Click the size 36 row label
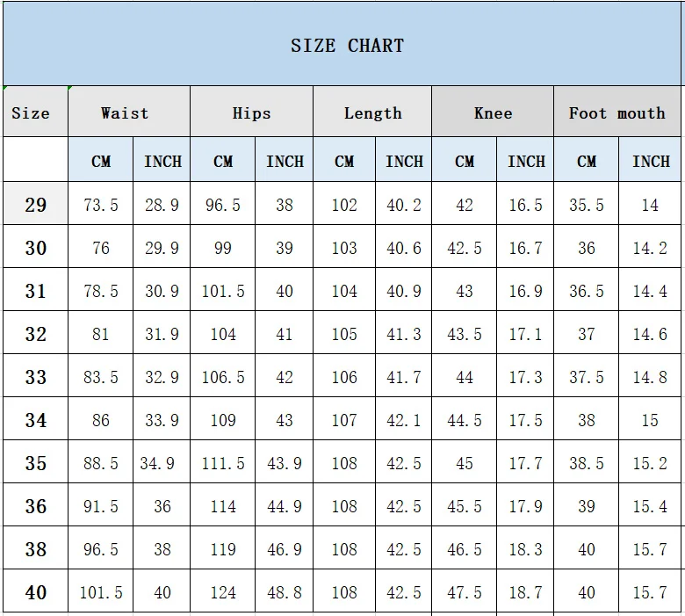 coord(35,506)
